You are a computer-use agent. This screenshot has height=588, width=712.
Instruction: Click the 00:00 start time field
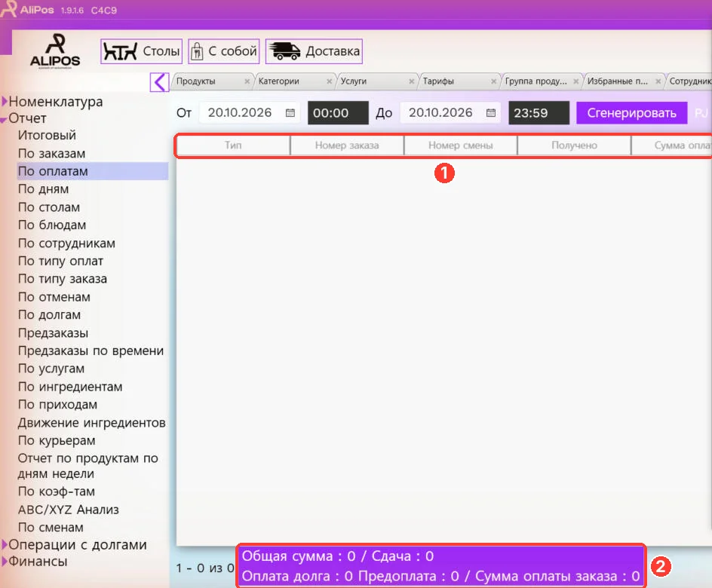pos(338,113)
